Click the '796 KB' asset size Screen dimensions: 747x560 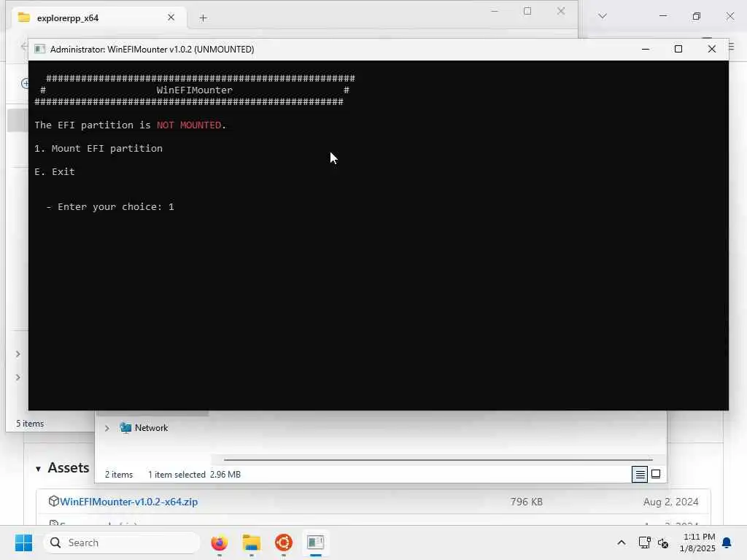click(527, 502)
